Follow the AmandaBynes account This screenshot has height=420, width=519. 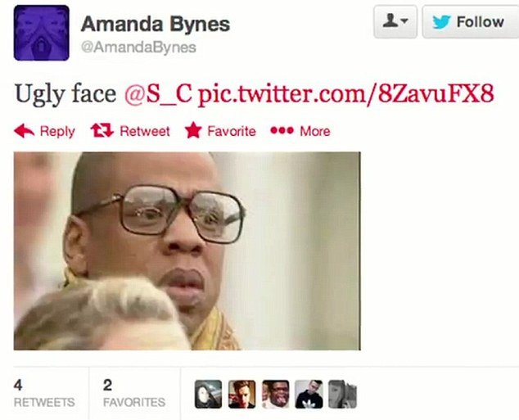pyautogui.click(x=471, y=22)
